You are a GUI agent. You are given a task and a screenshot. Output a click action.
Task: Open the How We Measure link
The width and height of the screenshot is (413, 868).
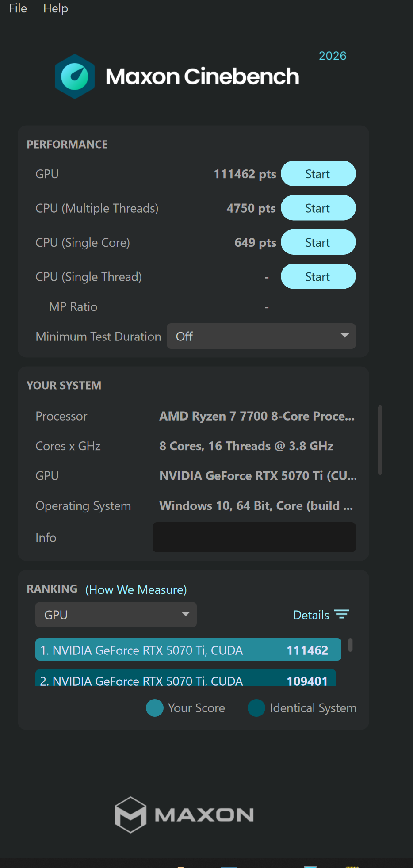tap(136, 590)
